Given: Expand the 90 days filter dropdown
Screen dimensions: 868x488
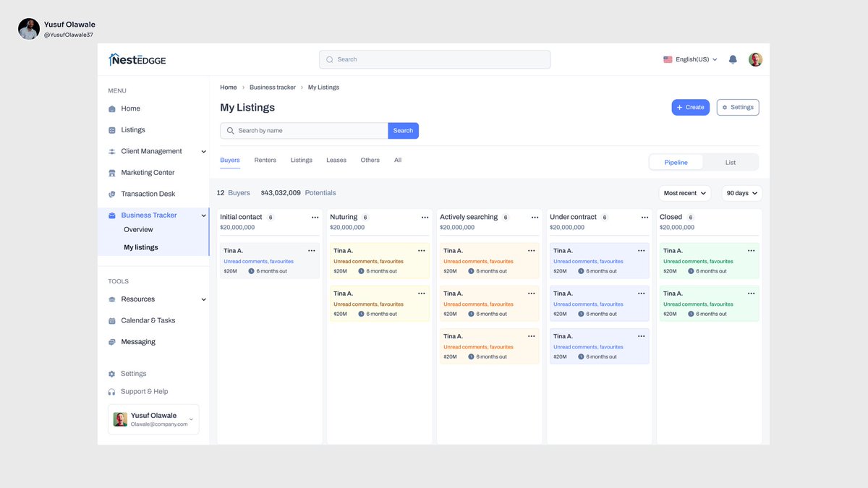Looking at the screenshot, I should coord(739,192).
